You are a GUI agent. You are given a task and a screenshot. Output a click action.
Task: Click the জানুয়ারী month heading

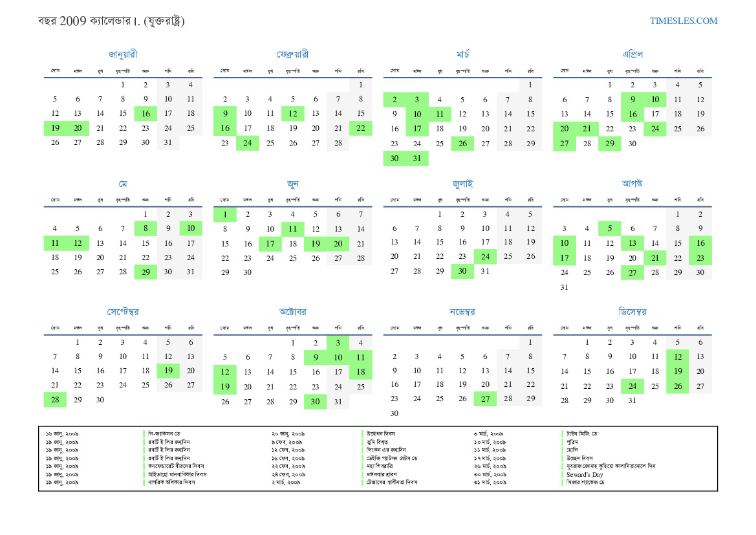click(123, 54)
